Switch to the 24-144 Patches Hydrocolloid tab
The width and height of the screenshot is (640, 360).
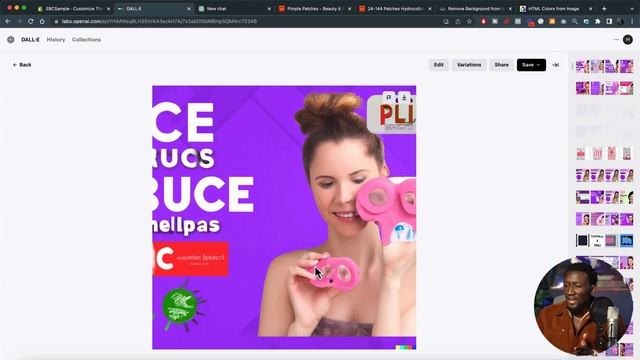(395, 9)
